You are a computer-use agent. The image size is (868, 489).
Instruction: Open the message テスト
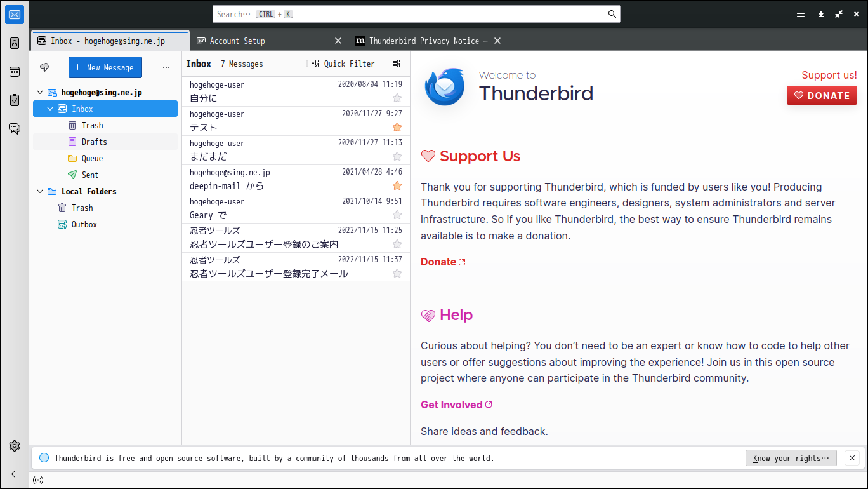[296, 121]
